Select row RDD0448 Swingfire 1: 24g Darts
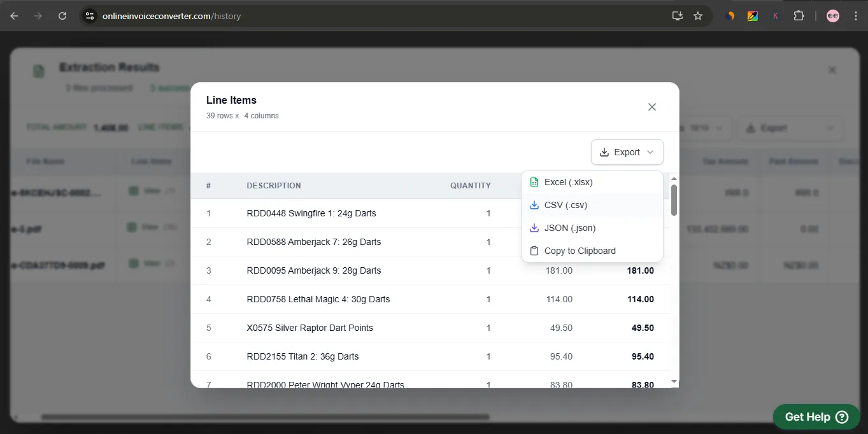Viewport: 868px width, 434px height. pyautogui.click(x=430, y=213)
